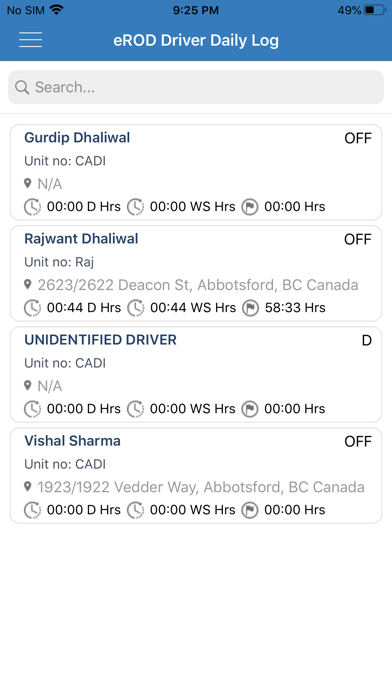
Task: Open Rajwant Dhaliwal driver log
Action: [x=196, y=273]
